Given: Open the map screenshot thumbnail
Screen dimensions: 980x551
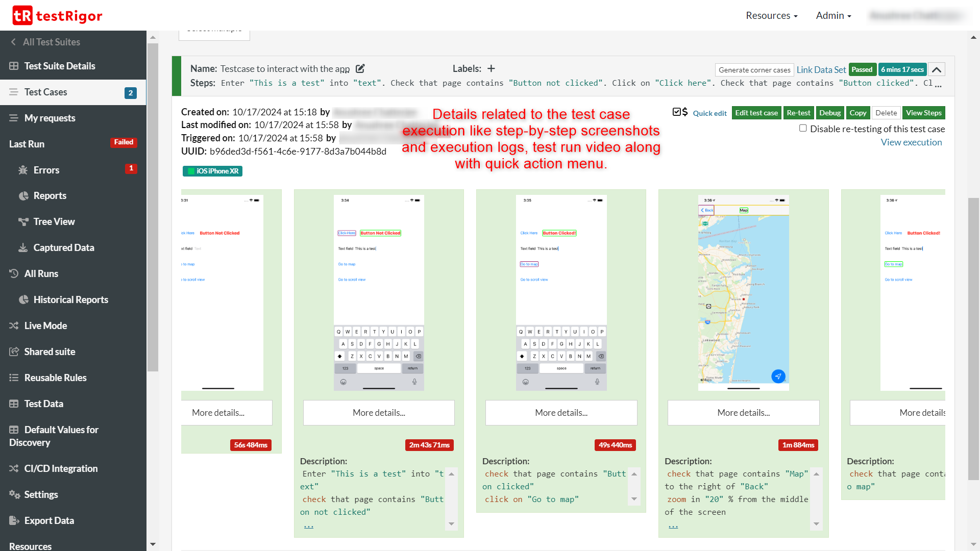Looking at the screenshot, I should tap(743, 292).
